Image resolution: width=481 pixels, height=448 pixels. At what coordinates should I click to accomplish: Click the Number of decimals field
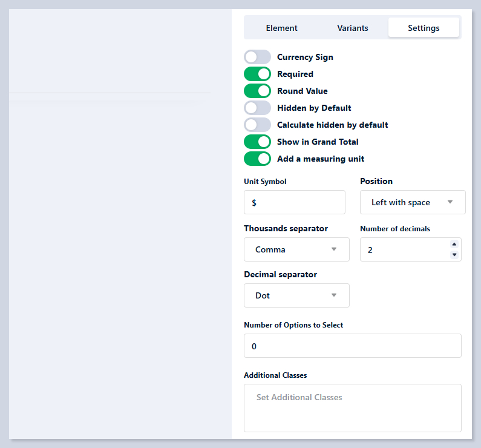click(402, 249)
